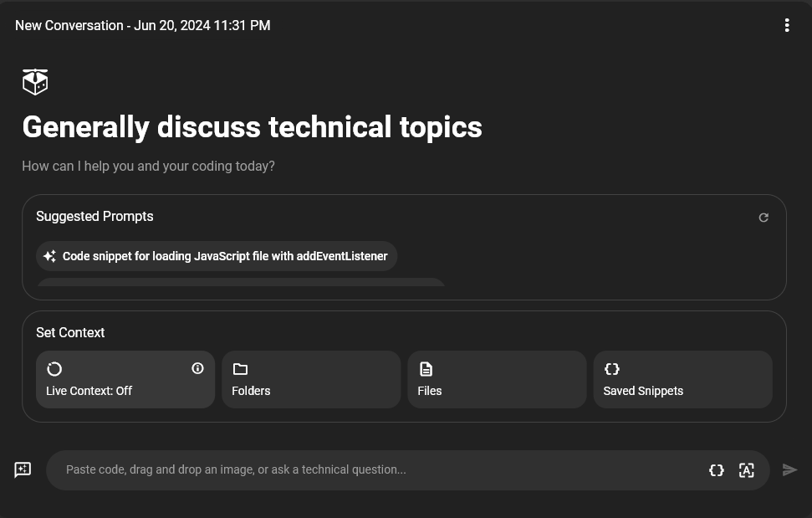This screenshot has height=518, width=812.
Task: Click the file document icon
Action: (426, 369)
